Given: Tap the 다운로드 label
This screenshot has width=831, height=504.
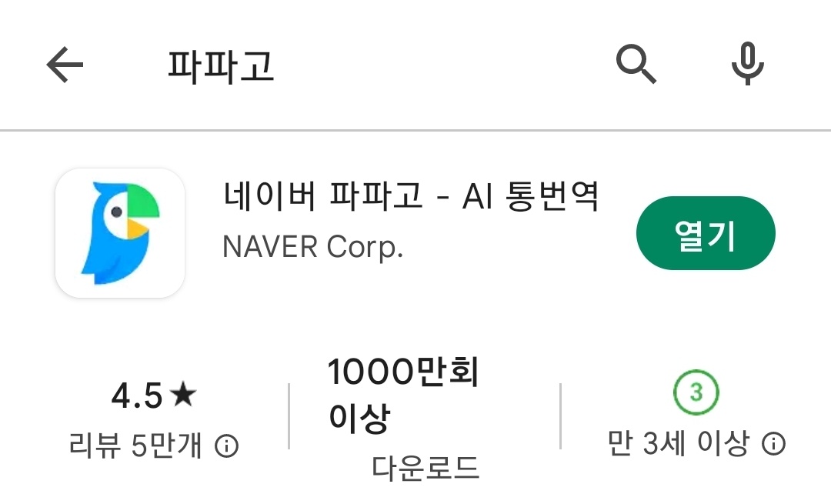Looking at the screenshot, I should tap(426, 467).
